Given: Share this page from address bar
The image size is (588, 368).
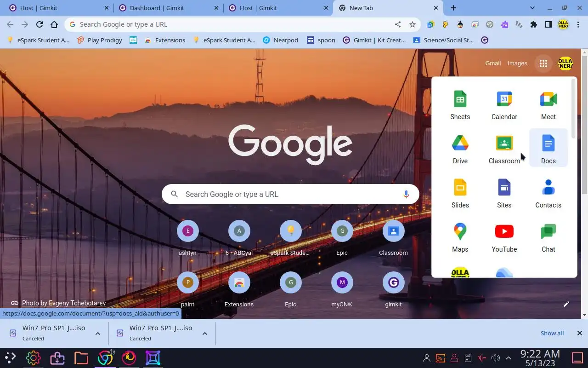Looking at the screenshot, I should [398, 24].
